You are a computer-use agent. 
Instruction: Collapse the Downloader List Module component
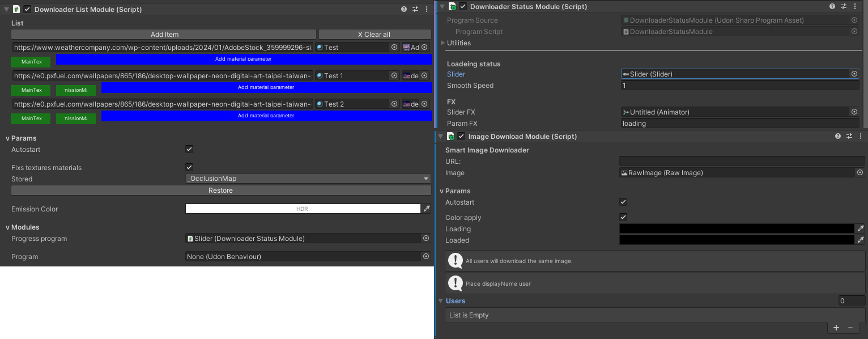click(6, 10)
